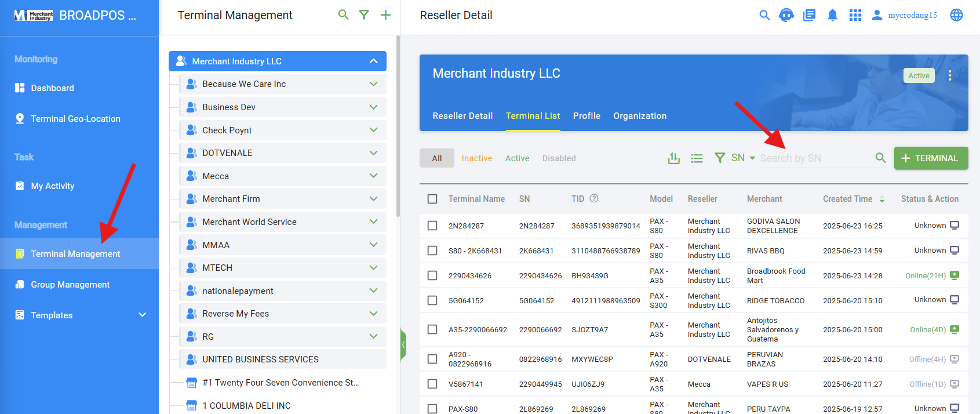Screen dimensions: 980x414
Task: Toggle the select-all terminals checkbox
Action: tap(432, 199)
